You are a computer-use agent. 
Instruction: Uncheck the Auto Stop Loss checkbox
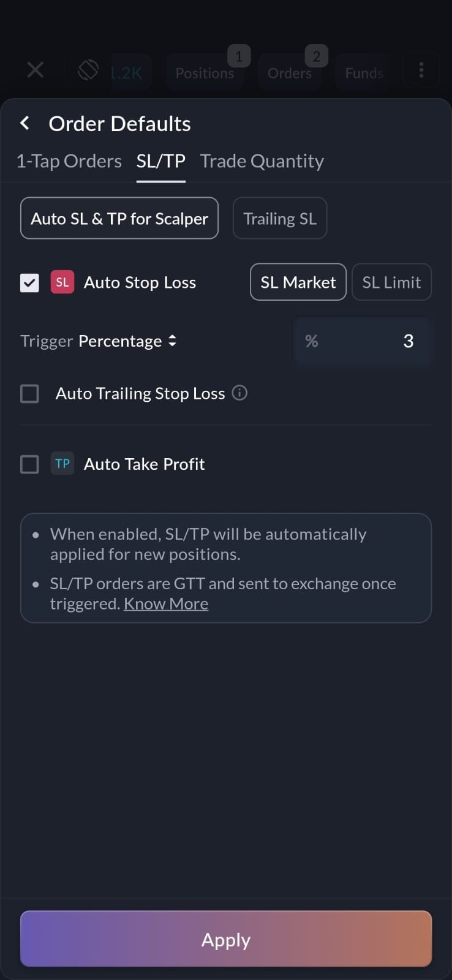29,283
